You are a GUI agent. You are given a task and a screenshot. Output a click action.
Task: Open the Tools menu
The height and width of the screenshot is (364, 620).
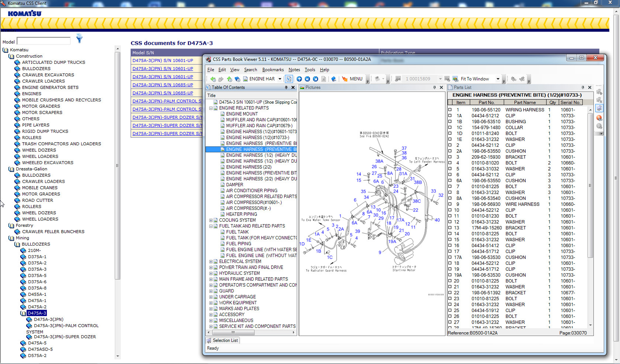[309, 70]
